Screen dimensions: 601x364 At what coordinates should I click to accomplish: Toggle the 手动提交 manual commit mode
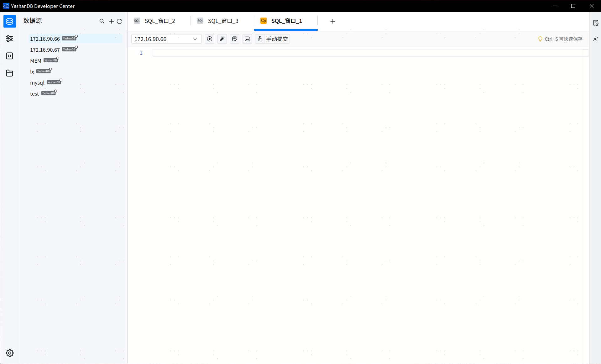[273, 39]
